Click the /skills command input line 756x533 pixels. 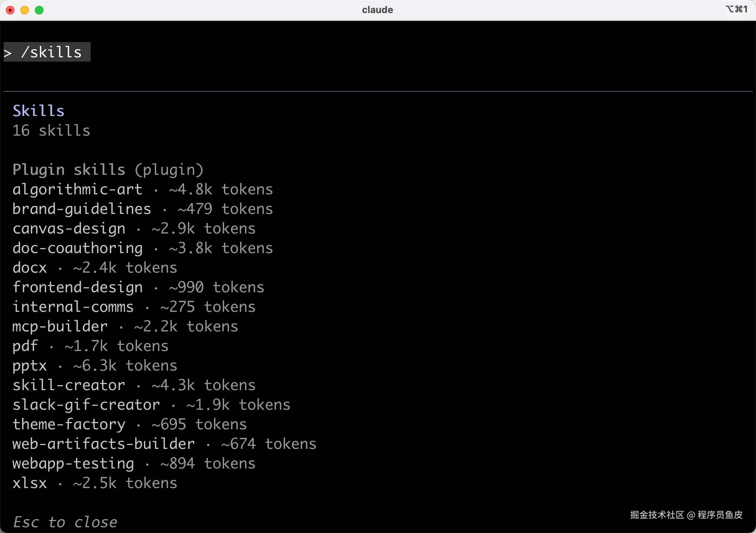coord(47,52)
